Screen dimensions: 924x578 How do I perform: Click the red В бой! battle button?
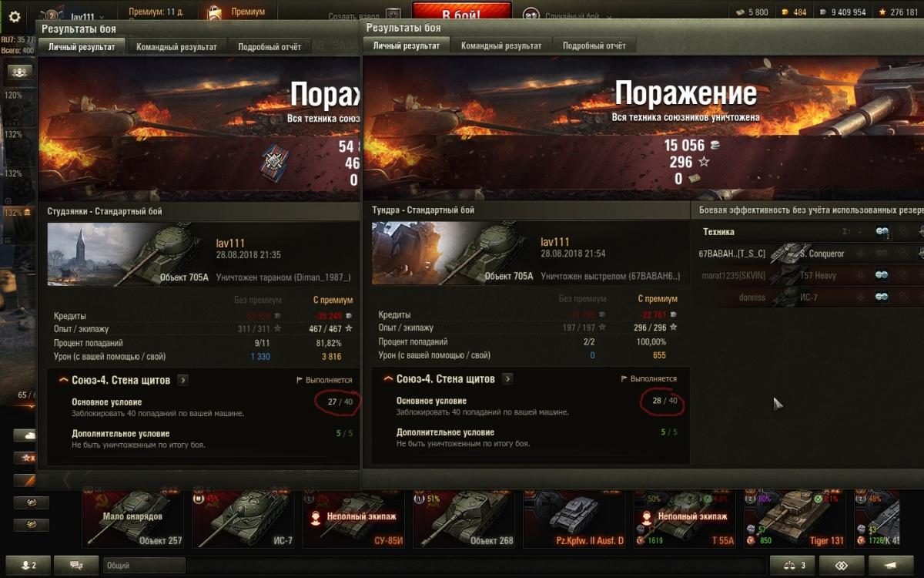click(462, 12)
